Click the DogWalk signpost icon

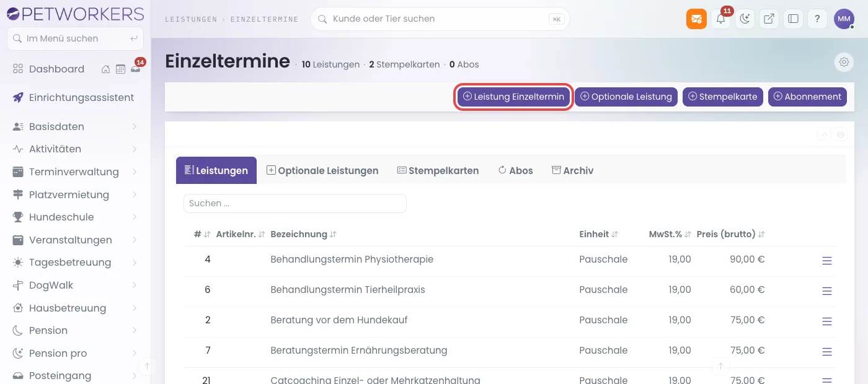coord(18,285)
